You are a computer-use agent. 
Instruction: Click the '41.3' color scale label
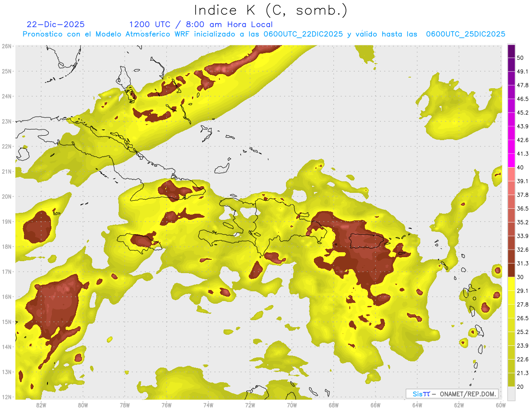[523, 154]
